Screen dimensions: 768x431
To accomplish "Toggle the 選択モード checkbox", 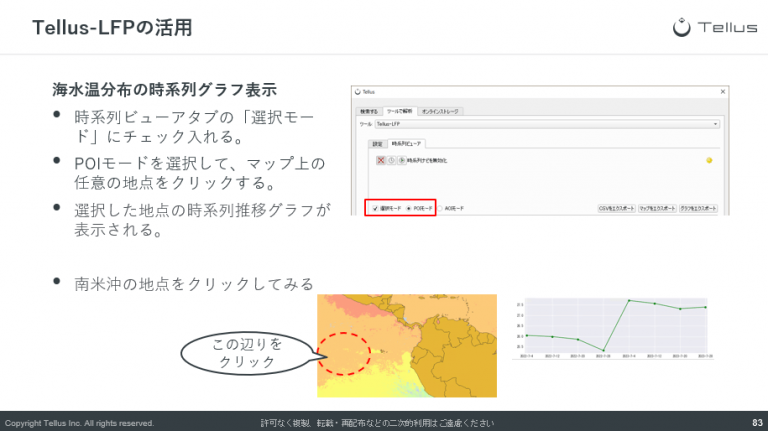I will coord(375,208).
